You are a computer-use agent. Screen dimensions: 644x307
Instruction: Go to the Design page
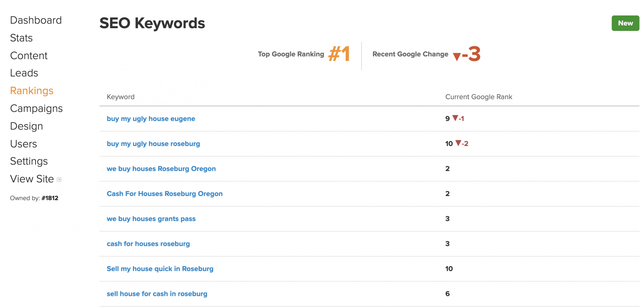26,126
